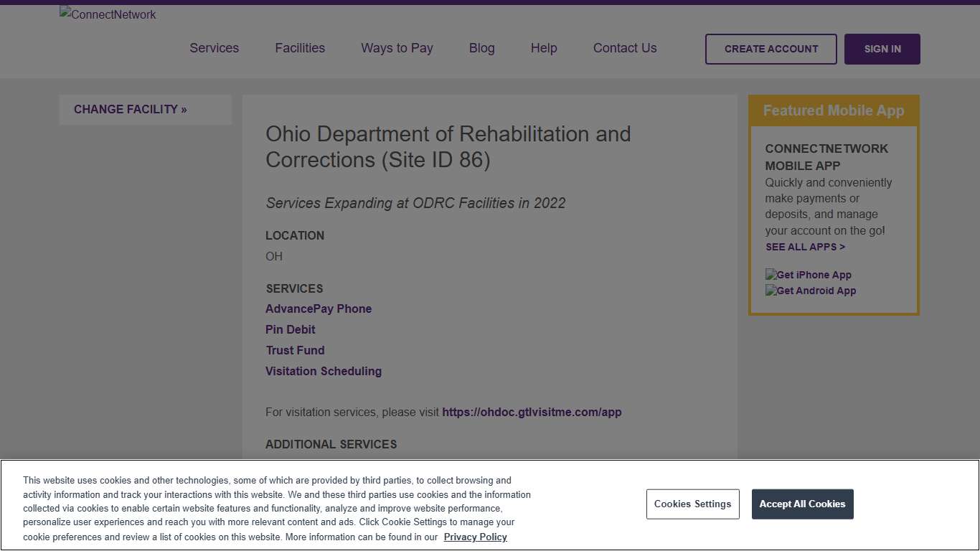Click SEE ALL APPS link
The image size is (980, 551).
tap(805, 246)
